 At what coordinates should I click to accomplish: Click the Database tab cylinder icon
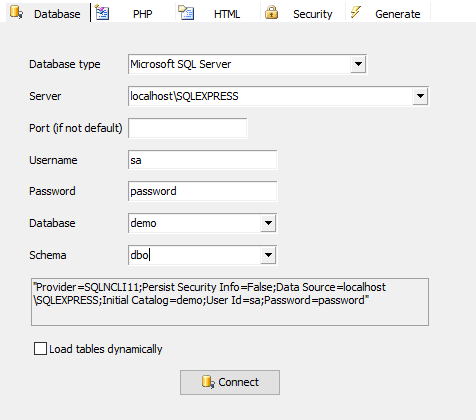[x=16, y=12]
